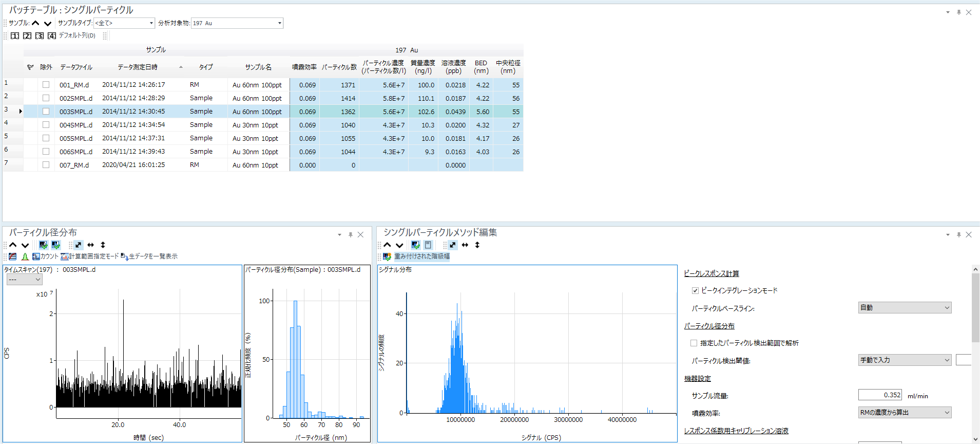This screenshot has height=444, width=980.
Task: Click second graph-check icon in particle size toolbar
Action: pos(55,245)
